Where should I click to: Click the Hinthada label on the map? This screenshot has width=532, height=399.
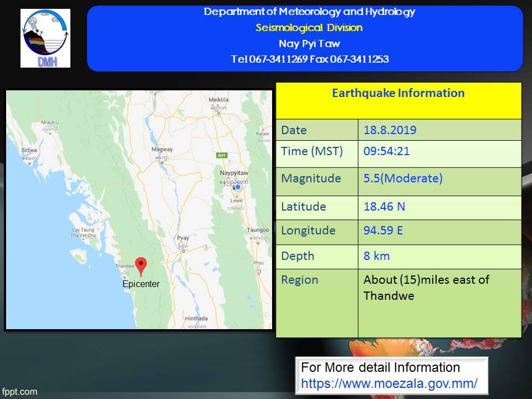coord(196,319)
